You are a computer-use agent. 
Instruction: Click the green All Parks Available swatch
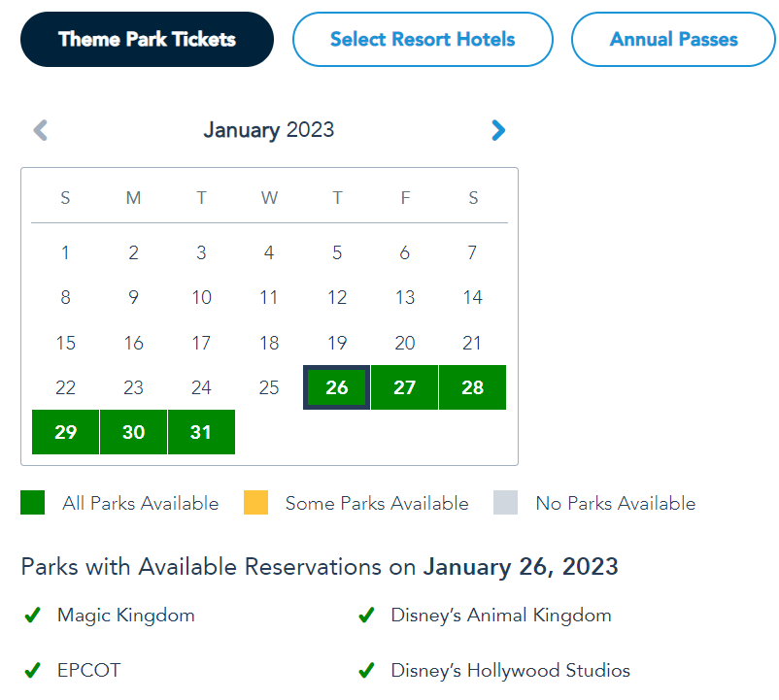[x=33, y=503]
